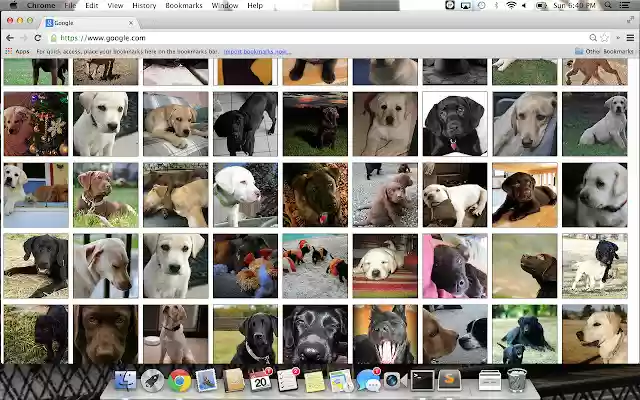Select brown dog looking up in profile thumbnail

coord(524,266)
